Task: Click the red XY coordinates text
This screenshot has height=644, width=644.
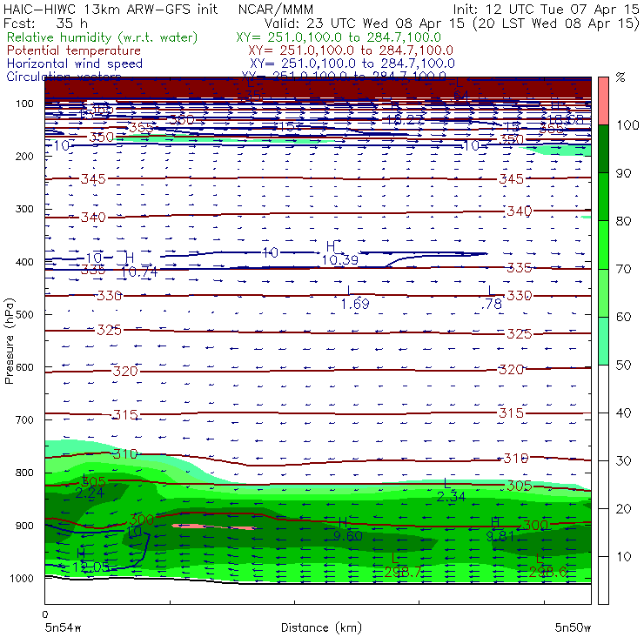Action: [351, 50]
